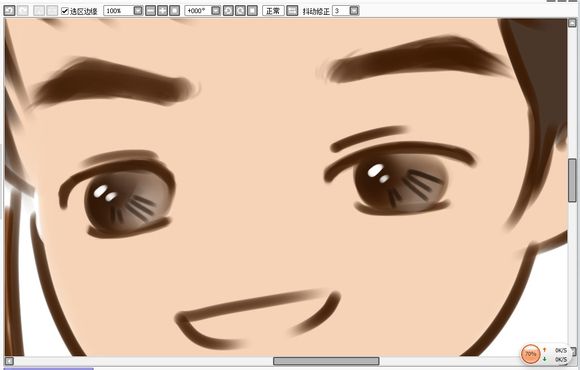Screen dimensions: 580x370
Task: Open the 100% zoom dropdown
Action: coord(138,11)
